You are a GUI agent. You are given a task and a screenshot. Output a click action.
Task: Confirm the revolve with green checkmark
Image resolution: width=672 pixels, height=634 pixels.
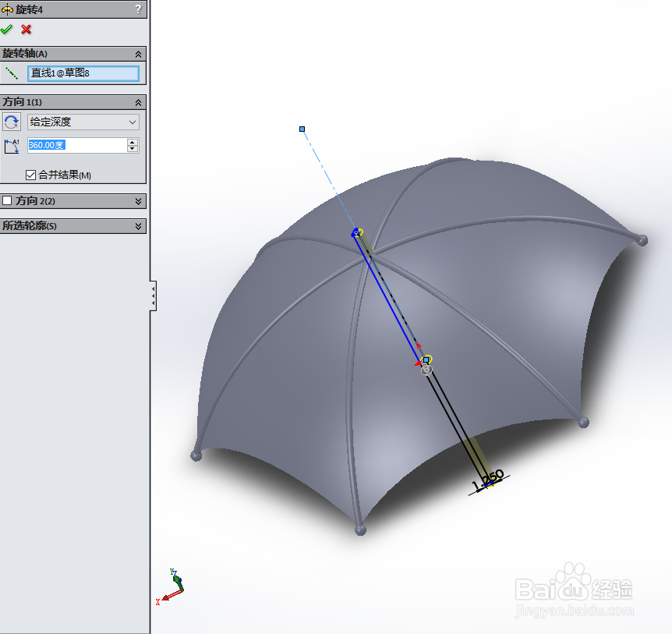click(x=6, y=29)
